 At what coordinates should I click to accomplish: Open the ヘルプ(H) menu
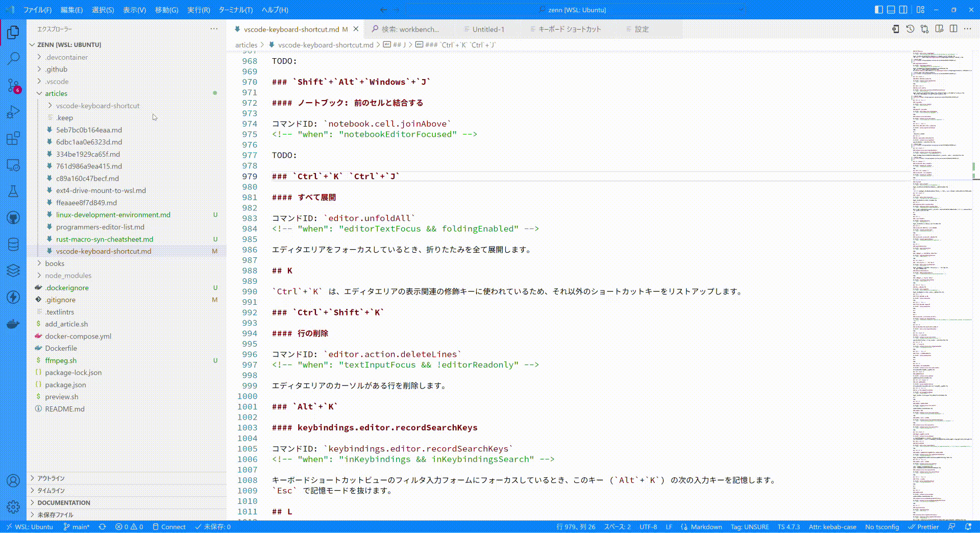275,10
